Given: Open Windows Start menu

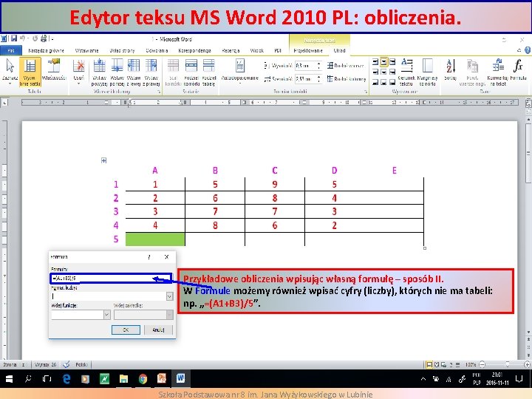Looking at the screenshot, I should (9, 379).
